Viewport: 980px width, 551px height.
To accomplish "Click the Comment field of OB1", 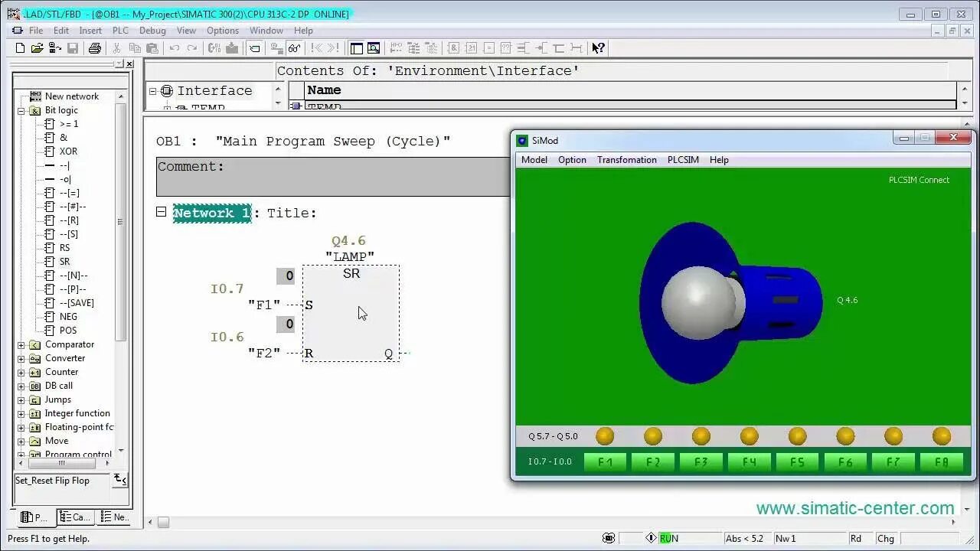I will [x=333, y=177].
